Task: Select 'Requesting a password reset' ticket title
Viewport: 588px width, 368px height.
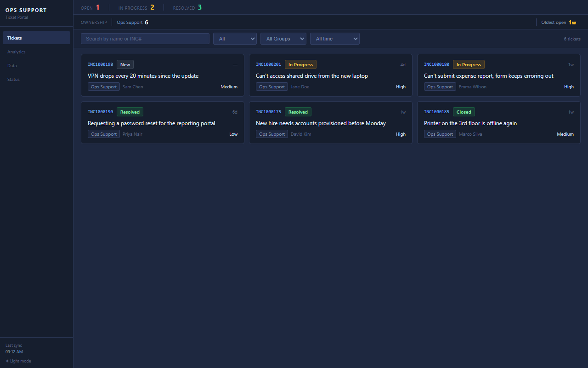Action: [x=152, y=123]
